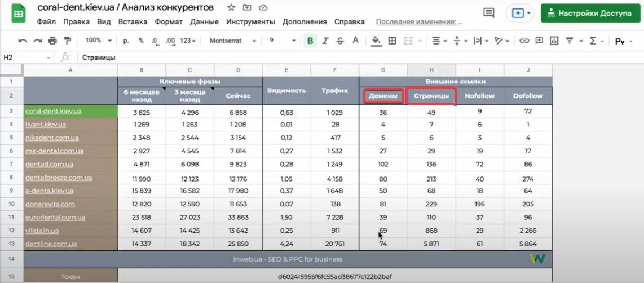Viewport: 644px width, 283px height.
Task: Create a filter
Action: [x=570, y=41]
